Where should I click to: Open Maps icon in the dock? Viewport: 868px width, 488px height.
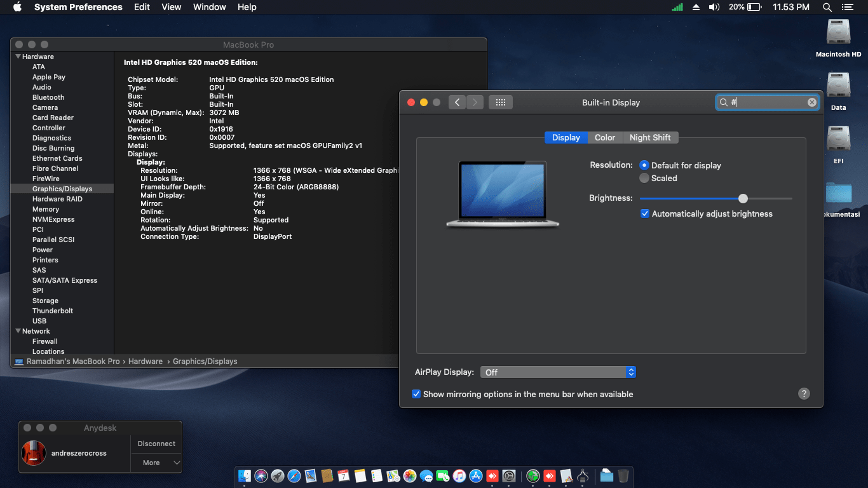tap(393, 476)
